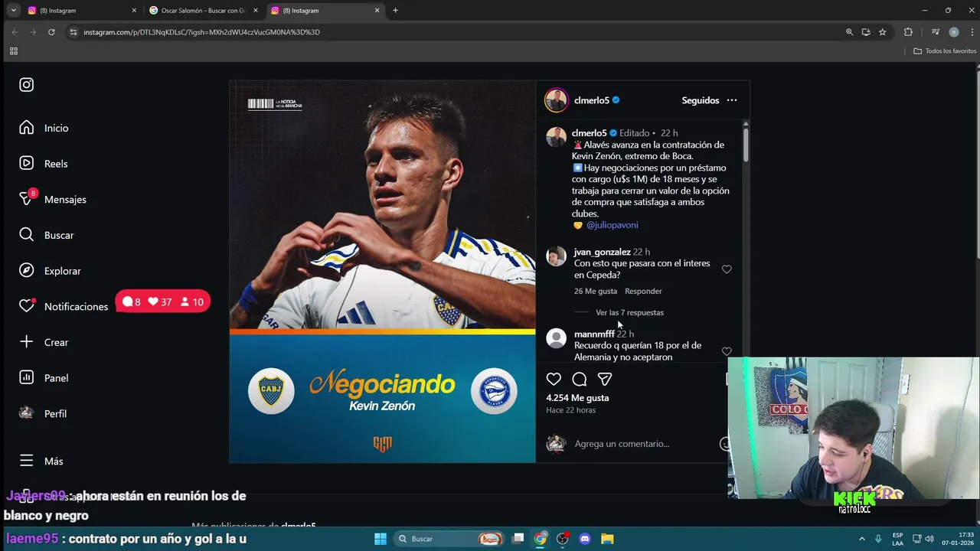This screenshot has width=980, height=551.
Task: Open Mensajes with the 8 badge
Action: click(53, 199)
